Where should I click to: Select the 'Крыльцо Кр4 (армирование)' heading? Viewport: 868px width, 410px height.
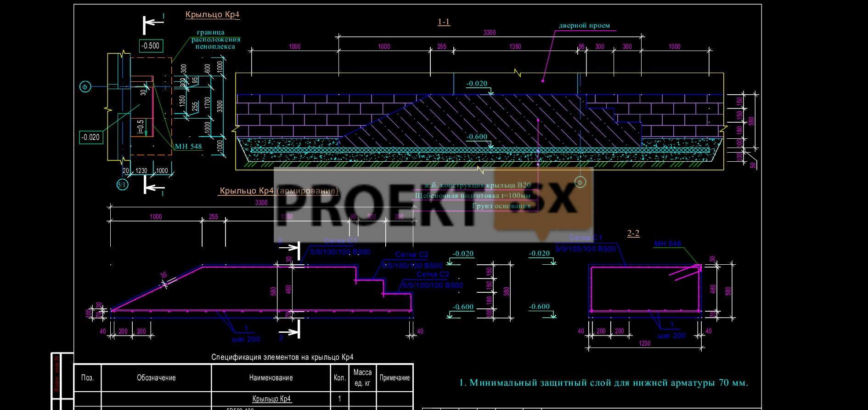click(279, 191)
